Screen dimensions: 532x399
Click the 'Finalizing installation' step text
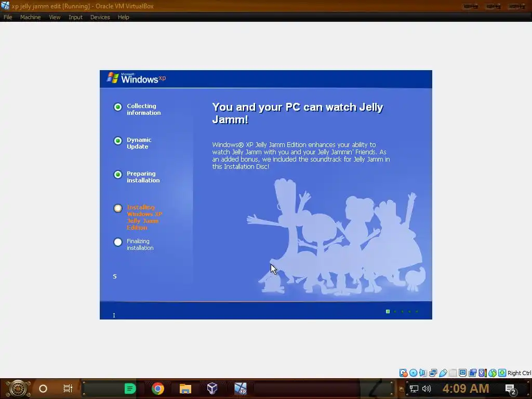[x=140, y=245]
